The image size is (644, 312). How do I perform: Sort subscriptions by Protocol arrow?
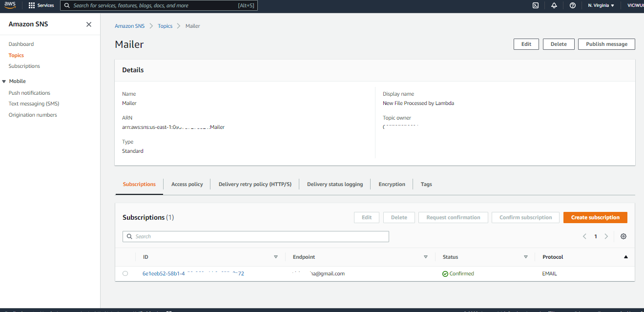tap(626, 257)
